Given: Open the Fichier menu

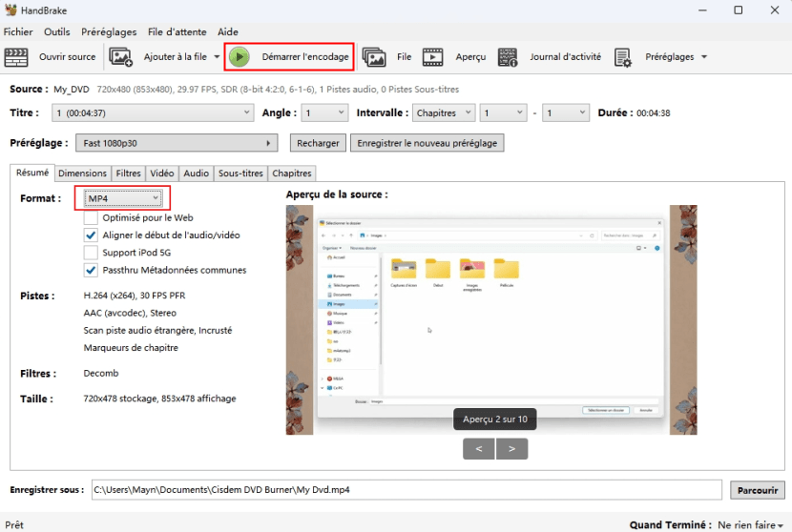Looking at the screenshot, I should coord(18,31).
